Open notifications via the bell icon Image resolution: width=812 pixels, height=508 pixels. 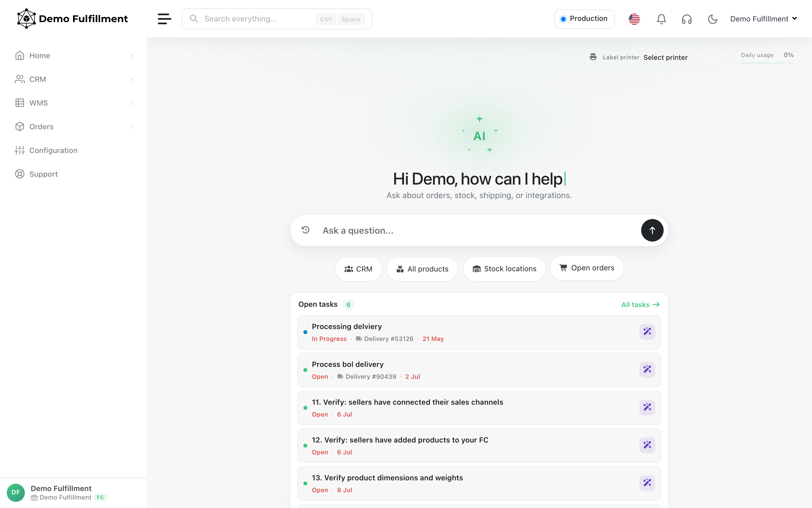pos(661,19)
